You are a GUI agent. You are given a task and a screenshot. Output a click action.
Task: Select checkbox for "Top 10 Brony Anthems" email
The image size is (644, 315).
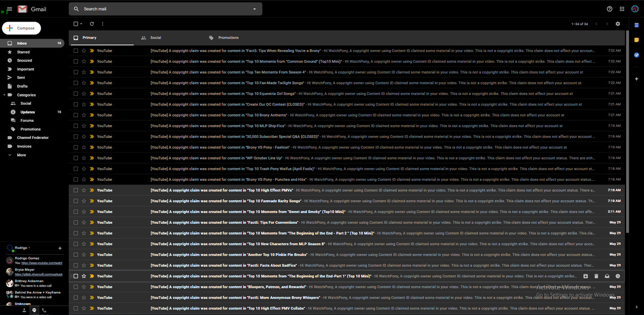pos(76,115)
